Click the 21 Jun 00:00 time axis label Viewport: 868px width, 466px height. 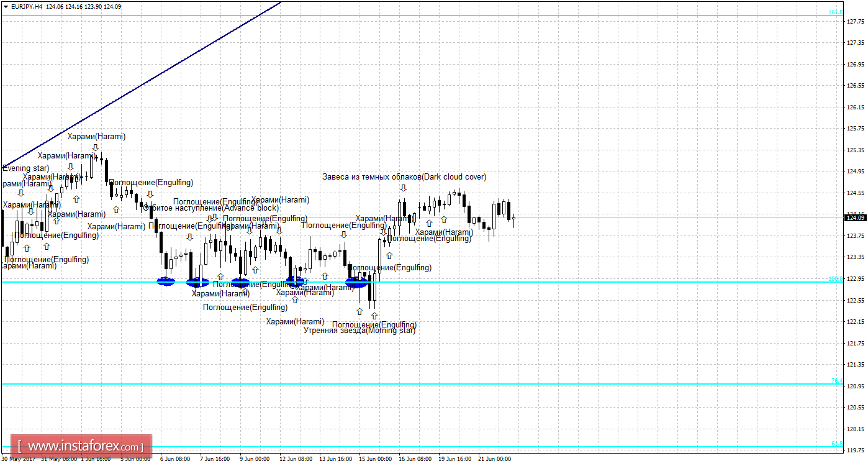(x=494, y=459)
